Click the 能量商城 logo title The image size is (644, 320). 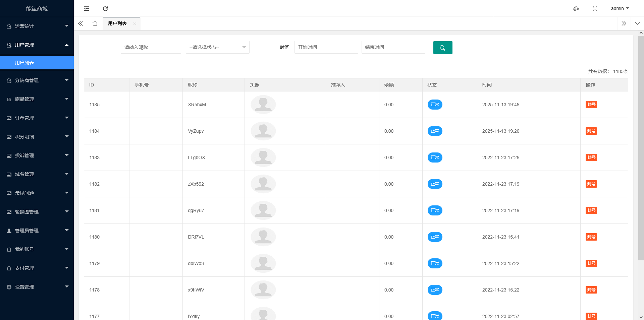[x=37, y=9]
